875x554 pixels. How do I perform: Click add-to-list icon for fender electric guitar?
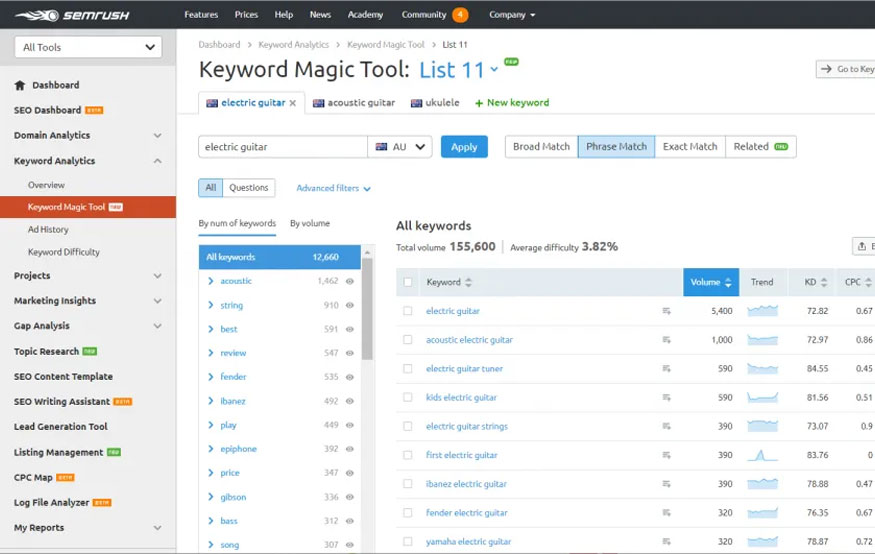(x=666, y=513)
